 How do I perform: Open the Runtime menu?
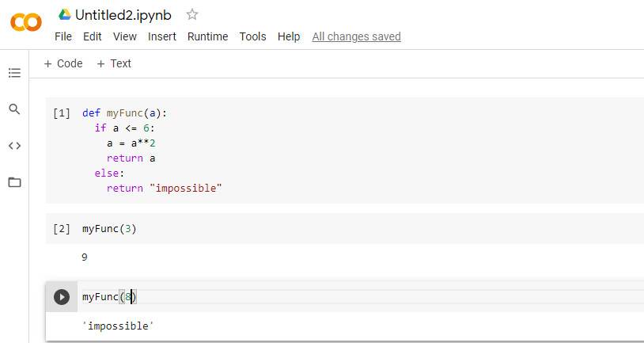pyautogui.click(x=207, y=36)
